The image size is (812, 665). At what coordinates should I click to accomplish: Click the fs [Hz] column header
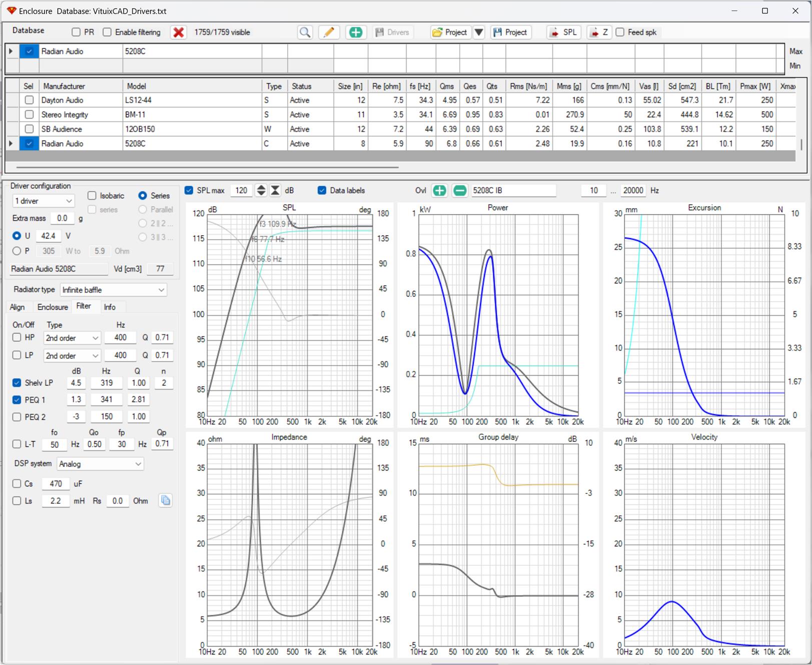[420, 86]
